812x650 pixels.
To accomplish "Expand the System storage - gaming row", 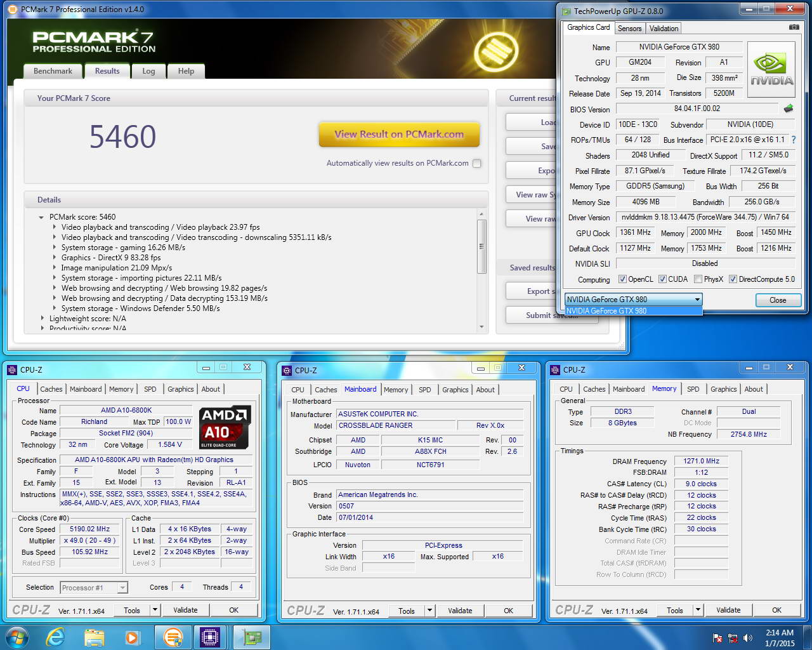I will pos(54,248).
